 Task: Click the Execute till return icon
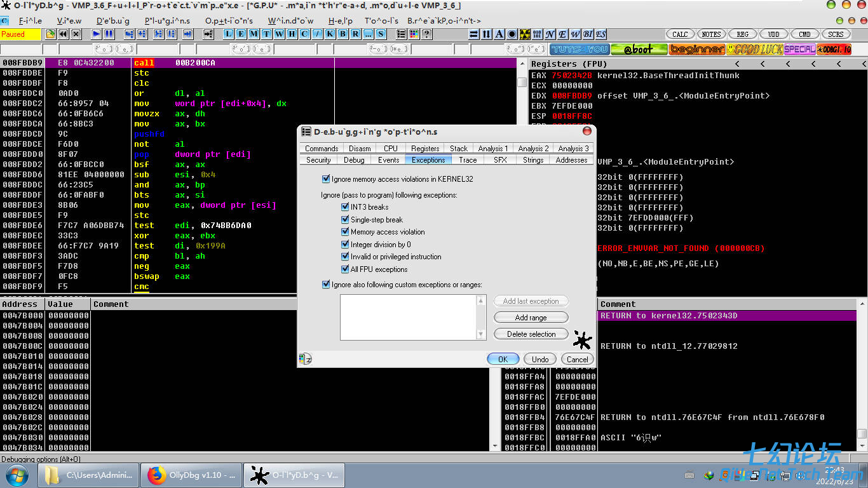188,34
